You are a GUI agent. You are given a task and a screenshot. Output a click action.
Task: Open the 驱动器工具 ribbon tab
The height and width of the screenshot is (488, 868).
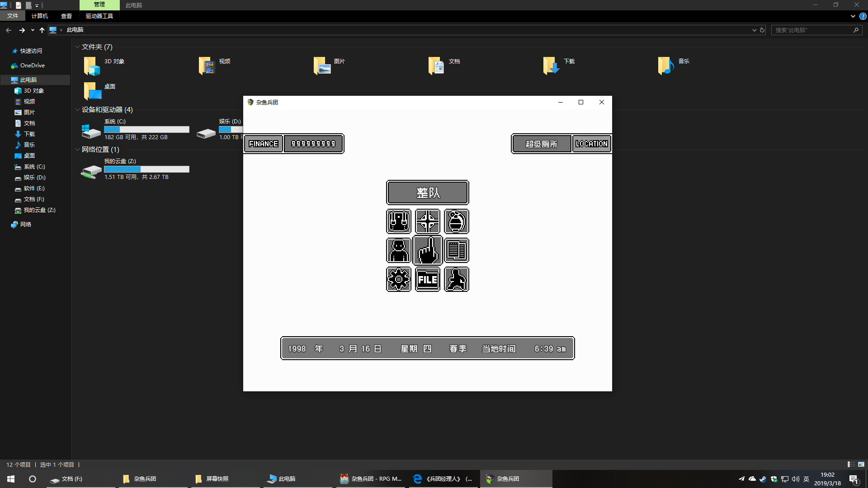coord(99,16)
